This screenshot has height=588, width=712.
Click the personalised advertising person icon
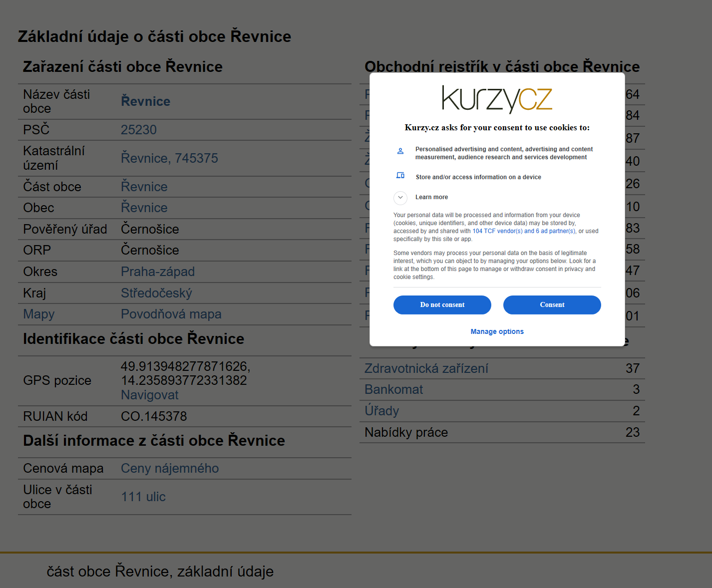(400, 151)
